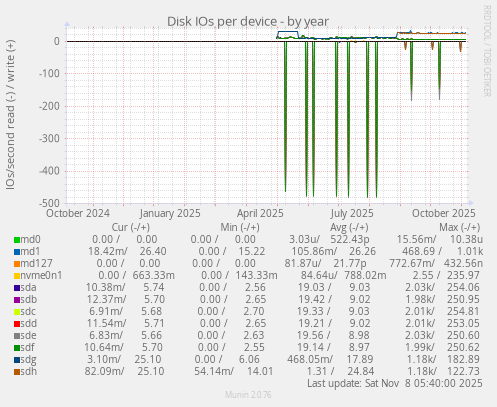This screenshot has width=497, height=407.
Task: Click the Avg (-/+) column header
Action: [349, 227]
